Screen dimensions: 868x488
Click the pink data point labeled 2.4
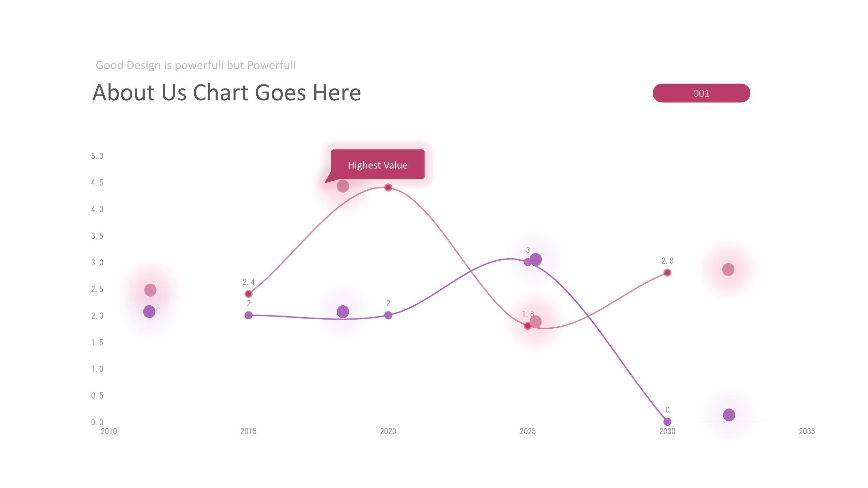click(x=249, y=294)
